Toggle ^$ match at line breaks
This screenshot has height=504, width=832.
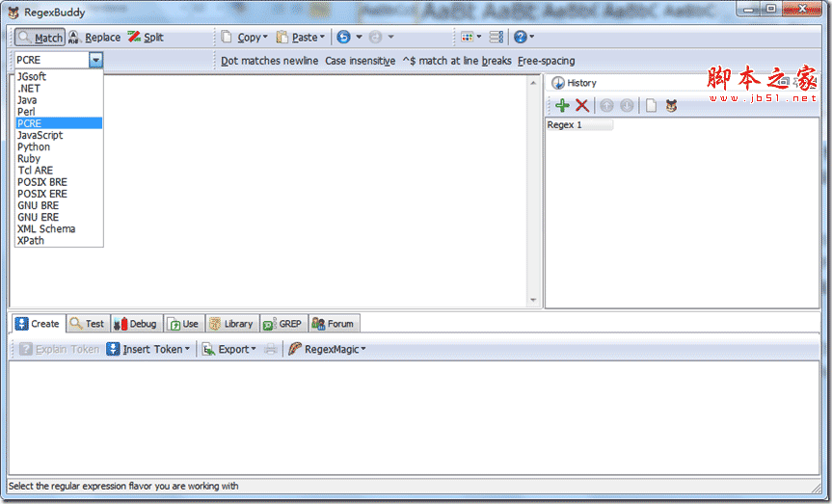coord(457,61)
